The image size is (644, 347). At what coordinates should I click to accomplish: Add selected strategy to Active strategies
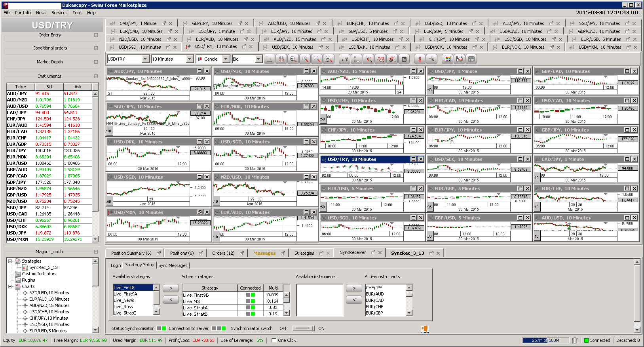(171, 288)
